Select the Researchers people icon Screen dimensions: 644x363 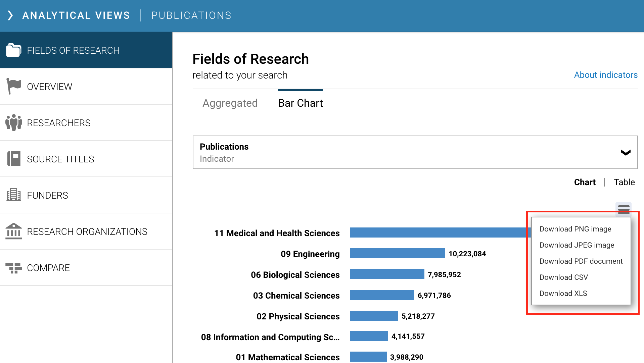coord(13,123)
